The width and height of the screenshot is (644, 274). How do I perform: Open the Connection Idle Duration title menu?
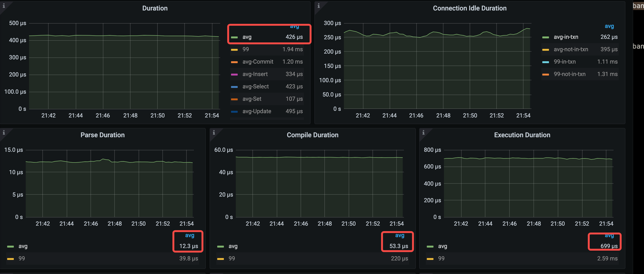click(469, 8)
